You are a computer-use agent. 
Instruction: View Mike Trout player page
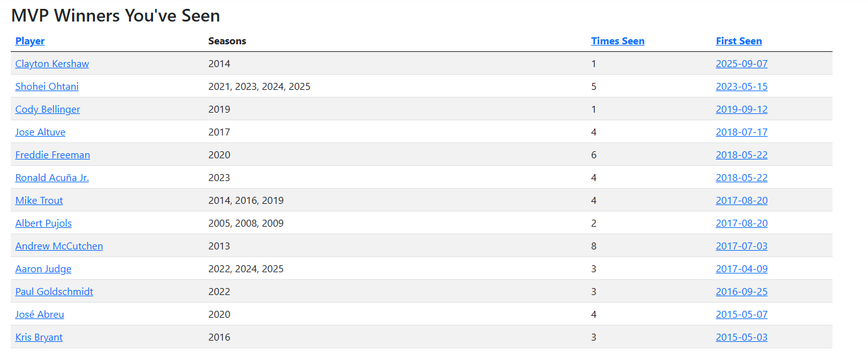[39, 201]
